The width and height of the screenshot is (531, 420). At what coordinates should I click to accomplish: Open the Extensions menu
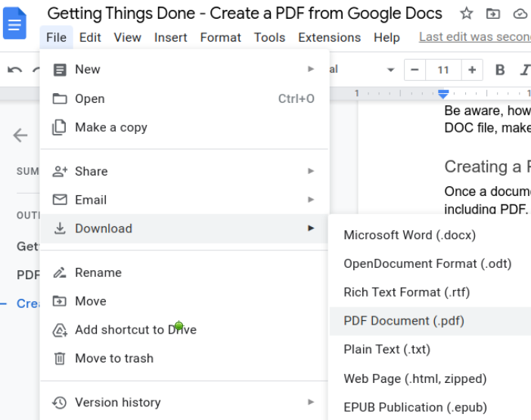(329, 37)
